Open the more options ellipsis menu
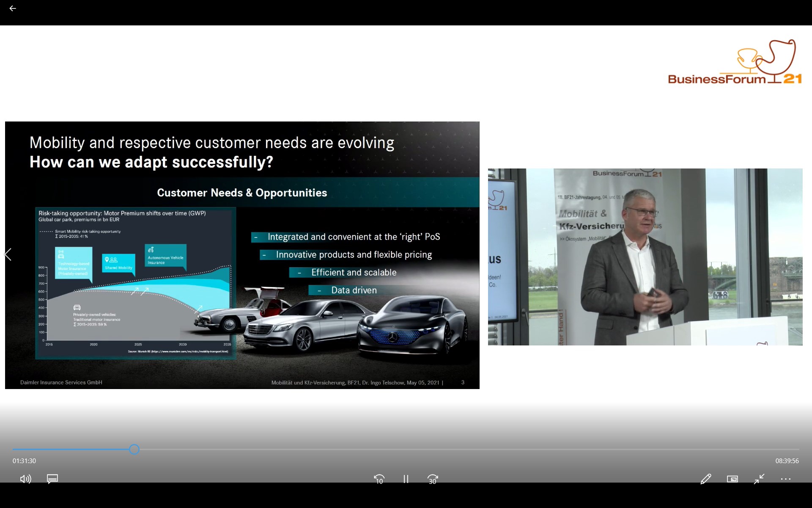The height and width of the screenshot is (508, 812). 785,479
